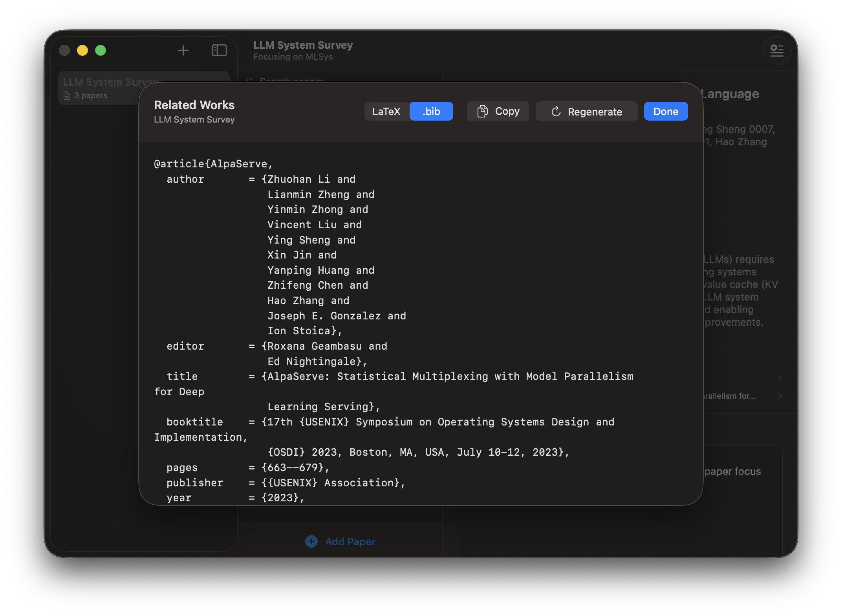Open the upper chevron in the right panel

pos(780,378)
